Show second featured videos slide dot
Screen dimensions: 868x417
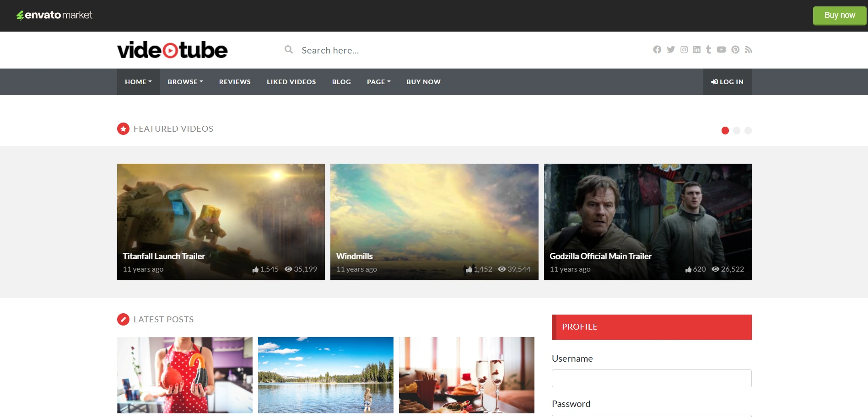pyautogui.click(x=737, y=130)
